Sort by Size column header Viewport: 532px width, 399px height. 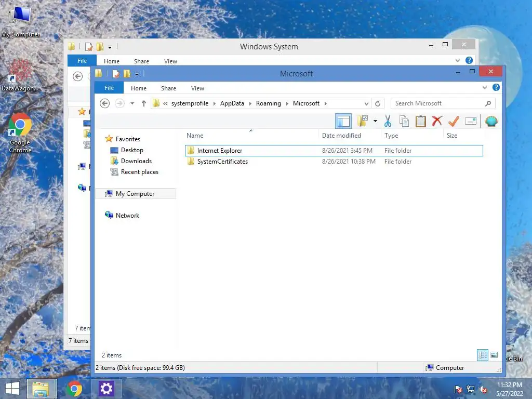point(464,136)
